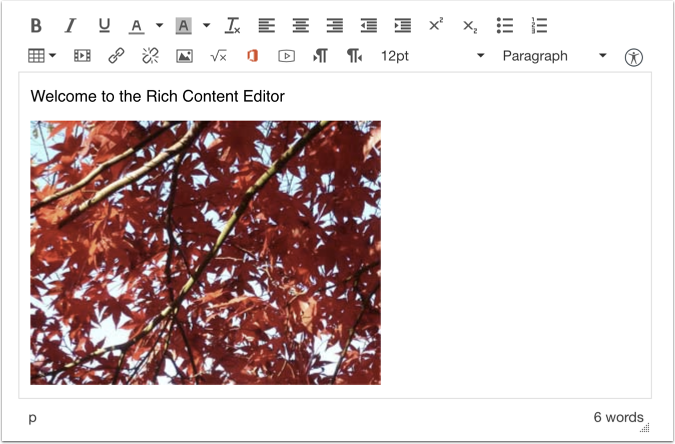This screenshot has width=675, height=444.
Task: Expand the text color dropdown arrow
Action: tap(159, 25)
